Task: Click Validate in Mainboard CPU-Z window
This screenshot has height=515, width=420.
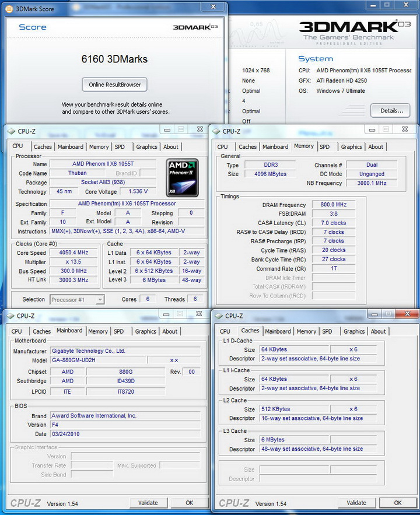Action: (x=148, y=503)
